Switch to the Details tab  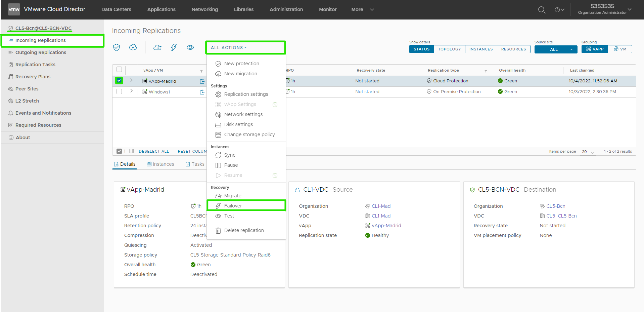coord(125,164)
